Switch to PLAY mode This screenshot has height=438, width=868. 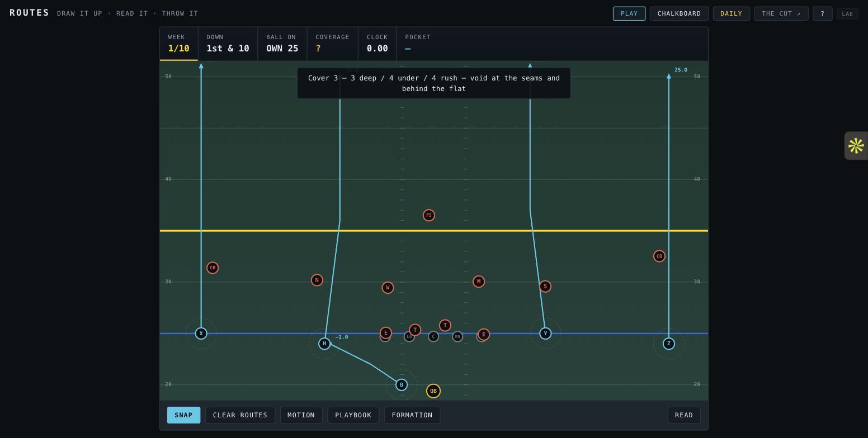click(x=629, y=13)
